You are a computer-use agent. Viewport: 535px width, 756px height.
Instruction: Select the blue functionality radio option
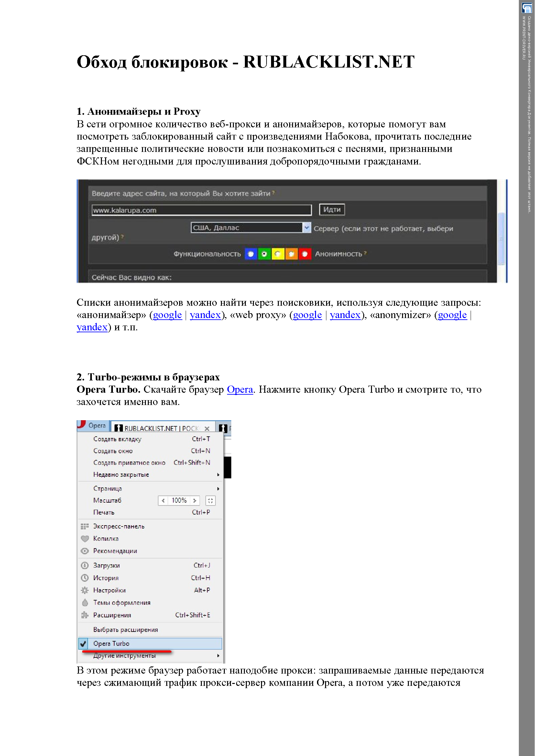(x=251, y=254)
